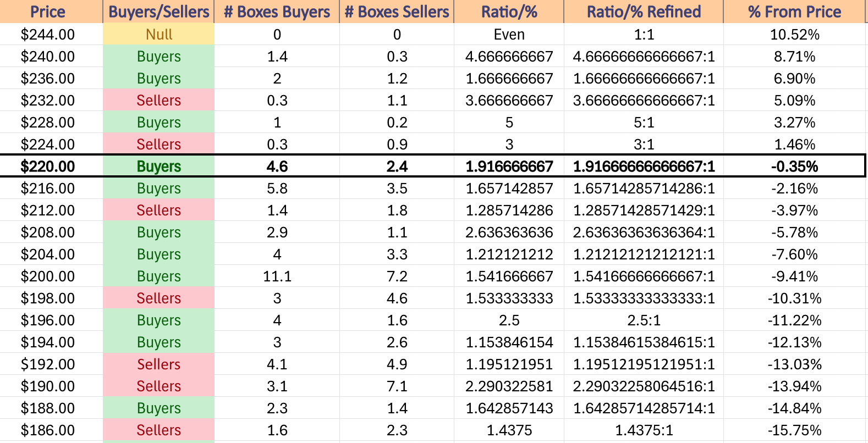
Task: Click the Sellers cell in $212.00 row
Action: (159, 211)
